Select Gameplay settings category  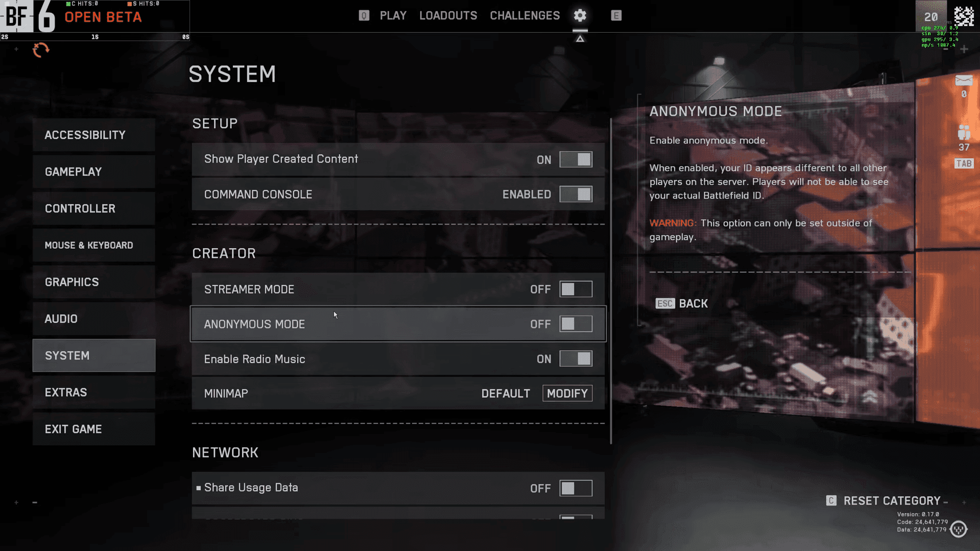pos(94,172)
